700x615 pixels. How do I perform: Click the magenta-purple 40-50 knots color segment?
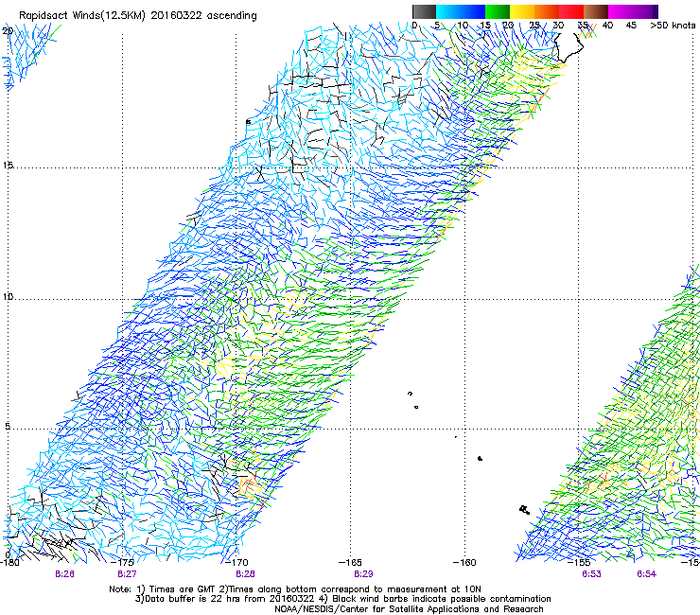(x=633, y=11)
